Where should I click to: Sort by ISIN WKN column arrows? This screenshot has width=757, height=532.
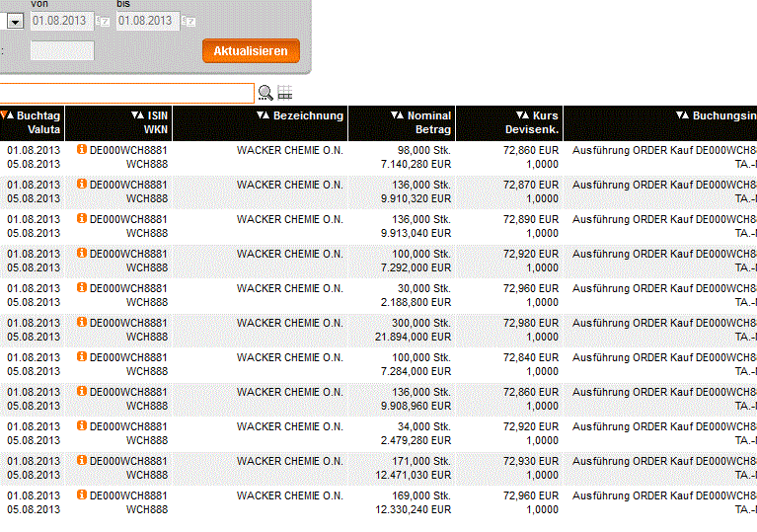[x=137, y=114]
